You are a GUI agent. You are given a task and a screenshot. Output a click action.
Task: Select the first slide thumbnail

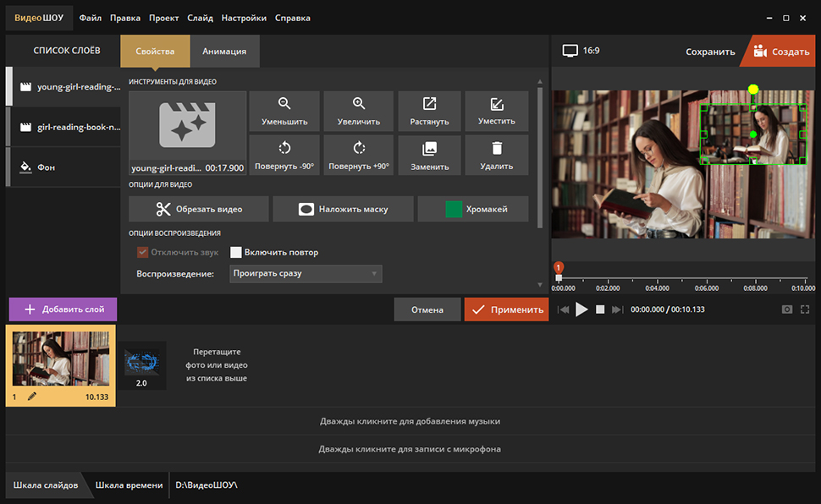[x=60, y=359]
